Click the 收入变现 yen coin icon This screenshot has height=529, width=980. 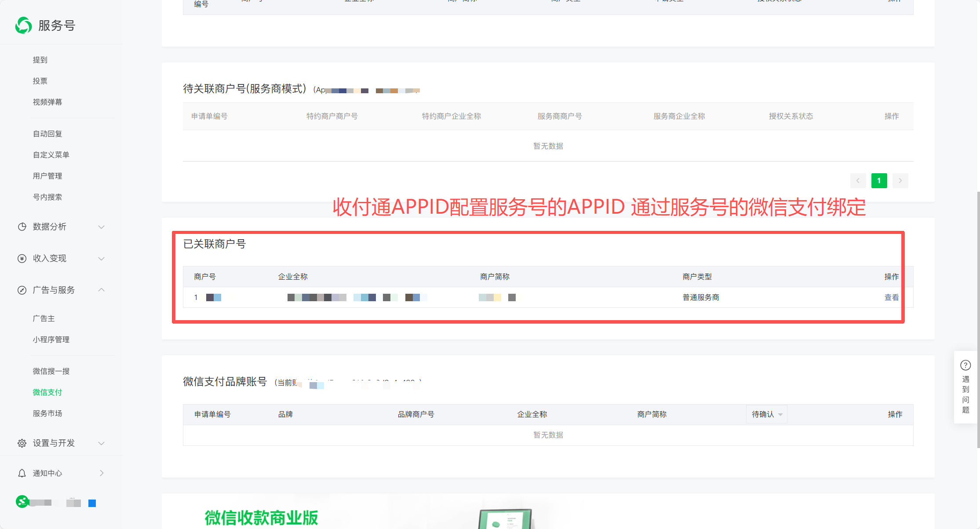(22, 259)
